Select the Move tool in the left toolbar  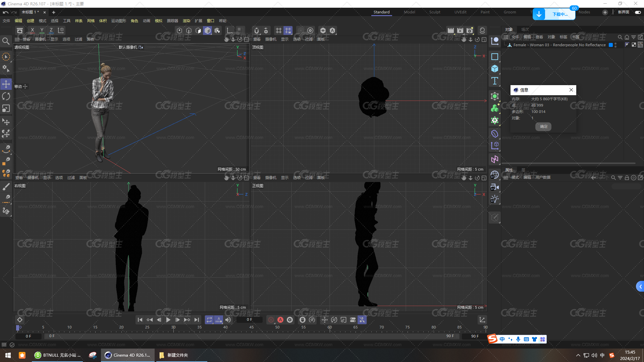(6, 84)
